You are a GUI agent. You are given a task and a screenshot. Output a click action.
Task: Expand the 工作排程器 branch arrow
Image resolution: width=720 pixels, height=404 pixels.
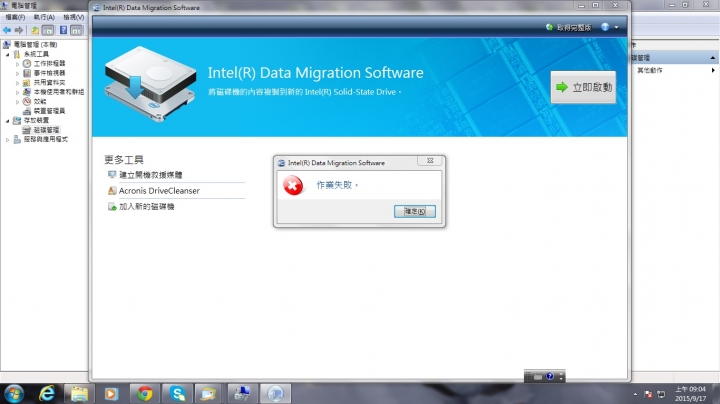(17, 64)
